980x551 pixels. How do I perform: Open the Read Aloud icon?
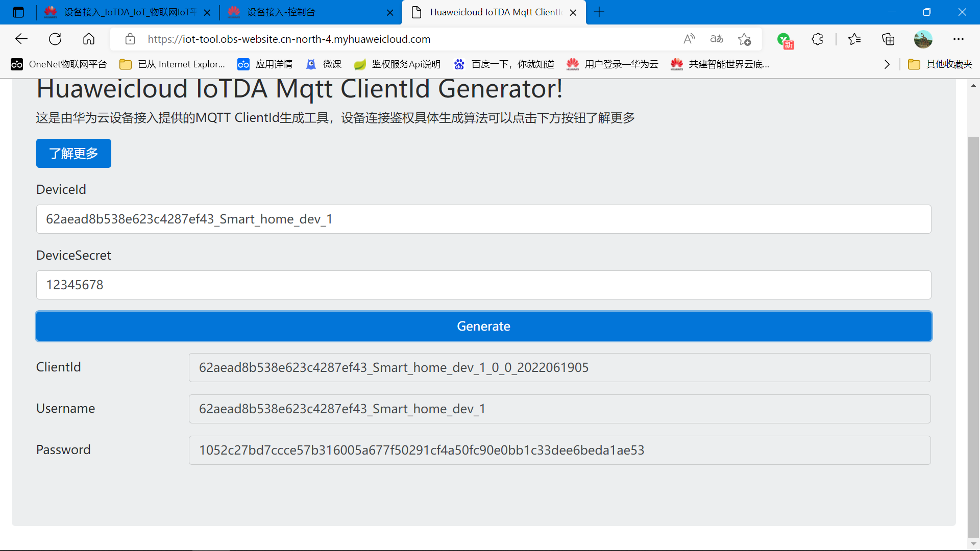[689, 39]
